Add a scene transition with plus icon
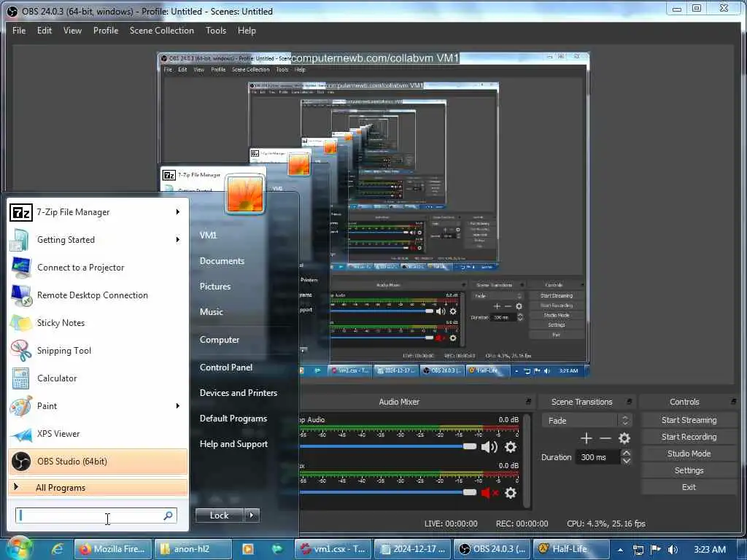747x560 pixels. click(587, 438)
